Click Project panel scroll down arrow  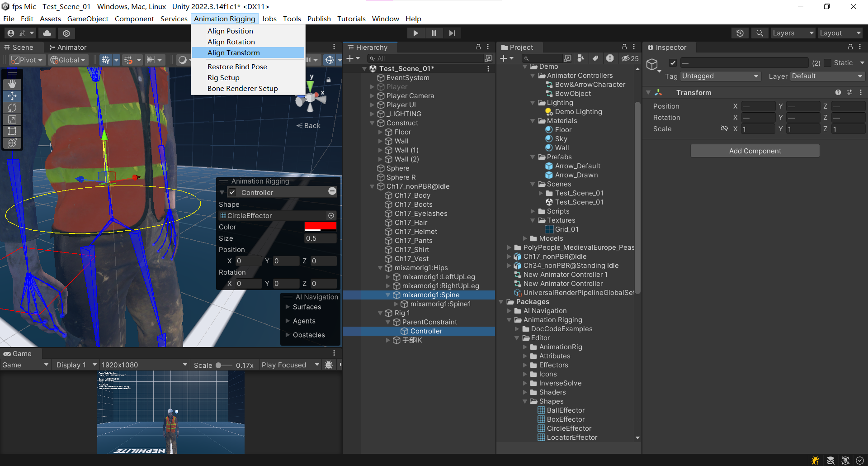click(637, 437)
